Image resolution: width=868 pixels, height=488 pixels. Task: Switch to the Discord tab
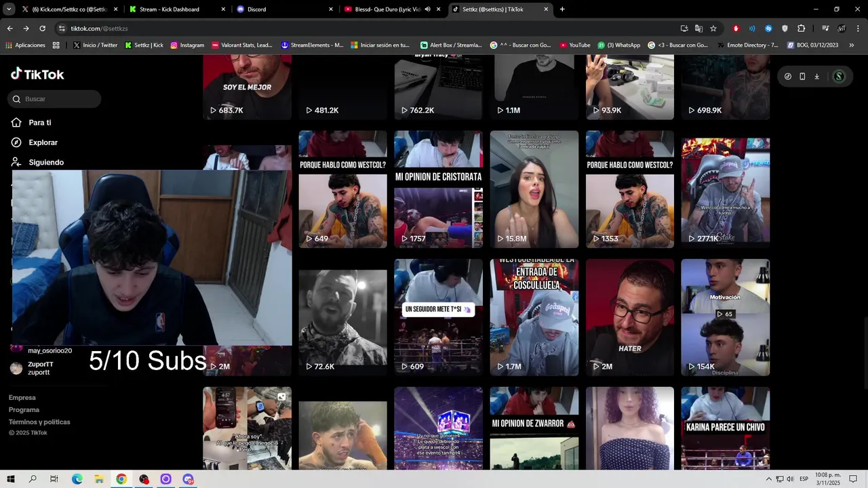(x=283, y=9)
